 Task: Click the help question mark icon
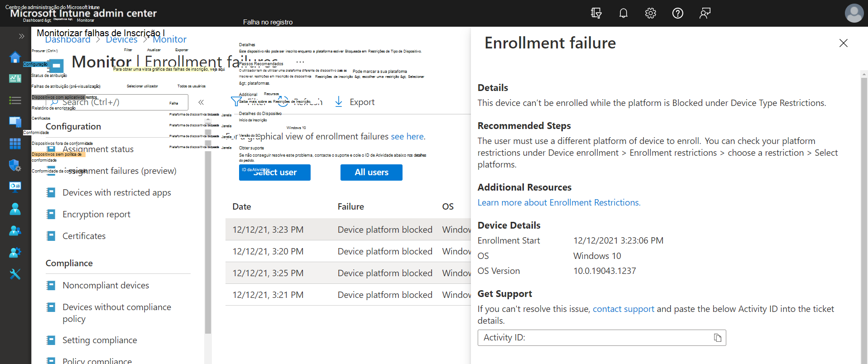(x=677, y=13)
